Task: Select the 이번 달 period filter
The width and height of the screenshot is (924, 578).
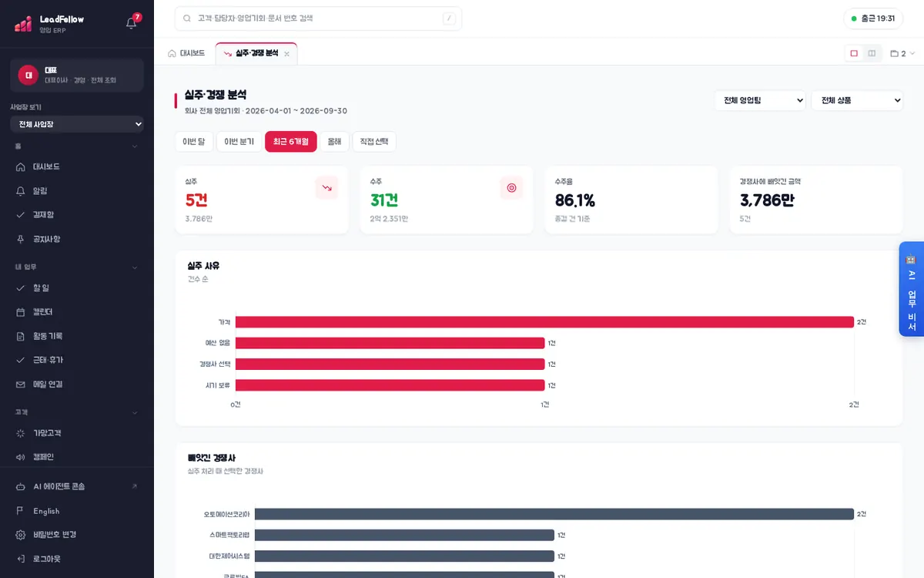Action: coord(194,142)
